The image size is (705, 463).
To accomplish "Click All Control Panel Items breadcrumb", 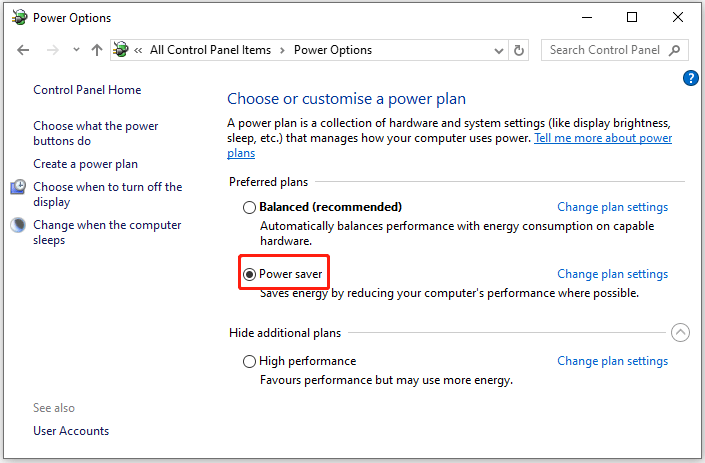I will 210,50.
